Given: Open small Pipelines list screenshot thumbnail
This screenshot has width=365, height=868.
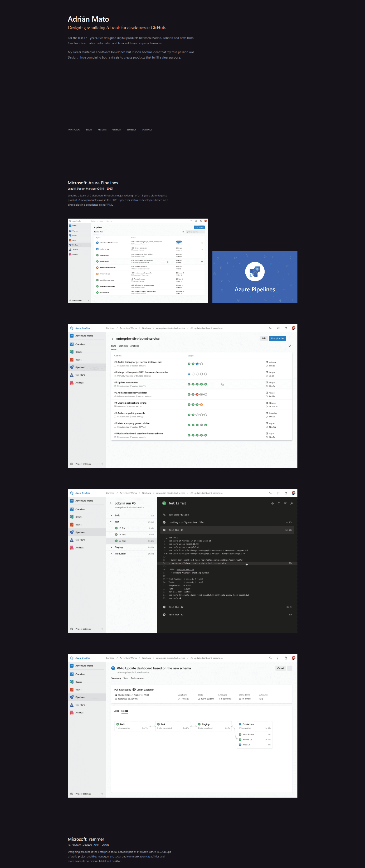Looking at the screenshot, I should pos(138,261).
